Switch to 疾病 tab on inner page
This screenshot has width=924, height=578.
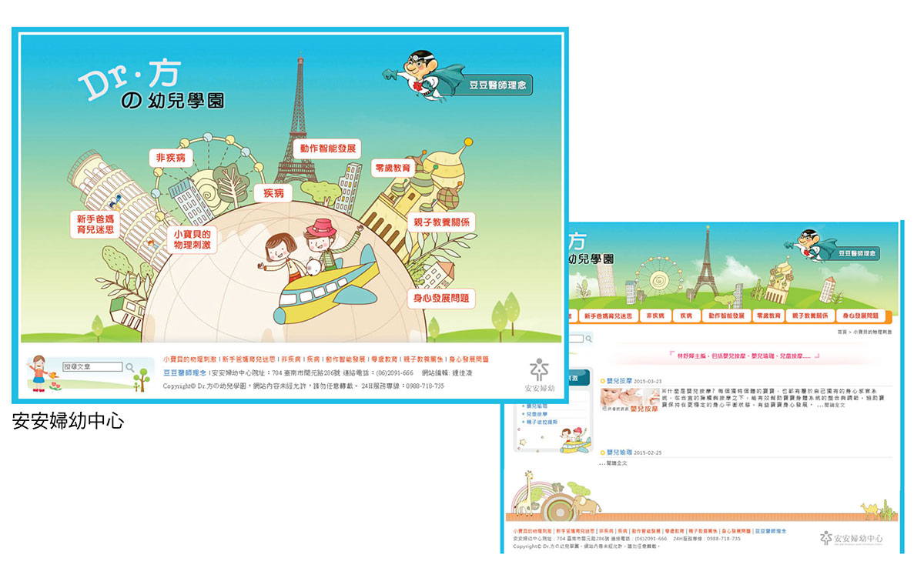(685, 316)
